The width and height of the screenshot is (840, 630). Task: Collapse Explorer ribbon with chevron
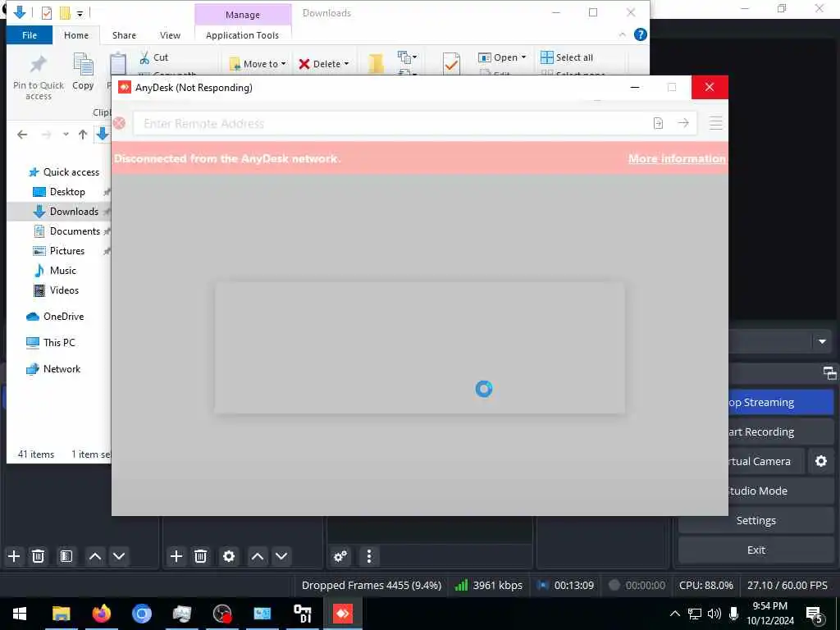tap(622, 34)
